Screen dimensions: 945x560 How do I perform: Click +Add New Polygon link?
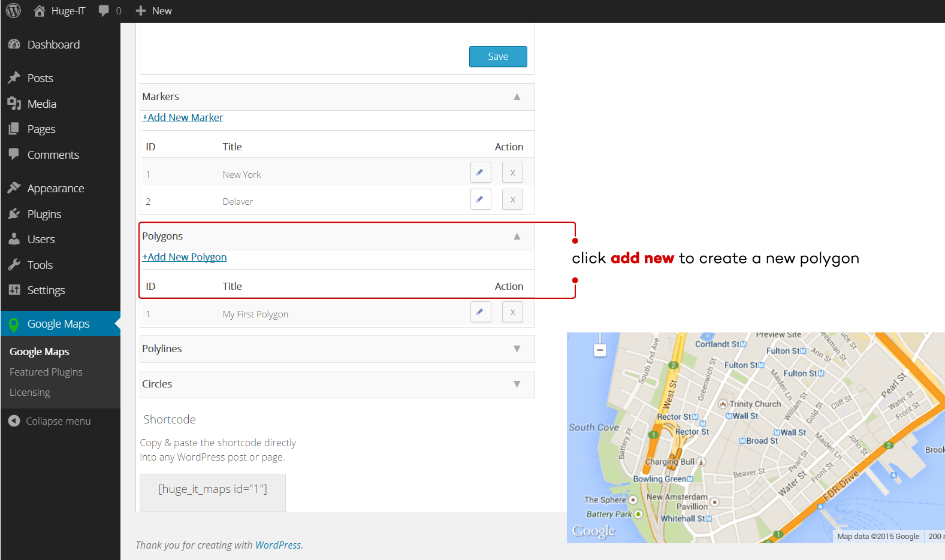pyautogui.click(x=185, y=257)
